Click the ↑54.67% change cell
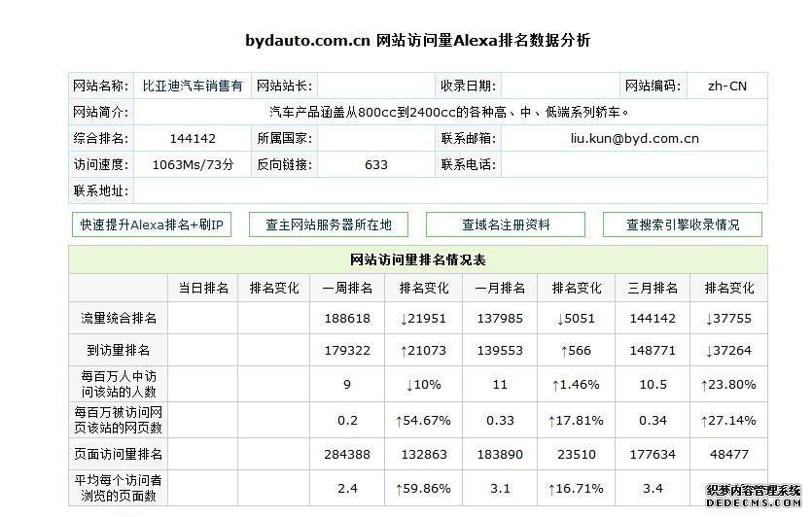 point(423,420)
